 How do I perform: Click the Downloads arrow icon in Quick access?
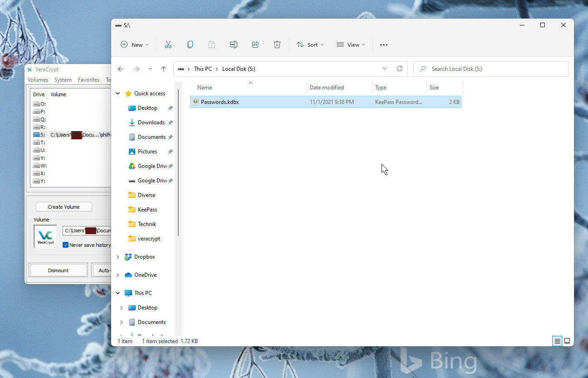click(x=132, y=123)
